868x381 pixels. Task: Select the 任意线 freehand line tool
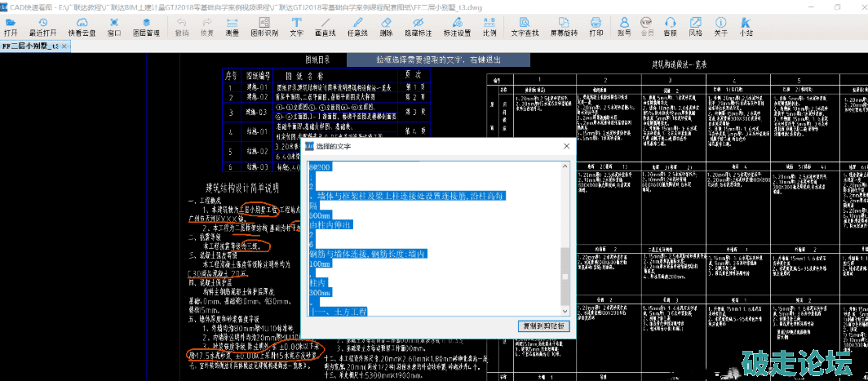click(357, 24)
